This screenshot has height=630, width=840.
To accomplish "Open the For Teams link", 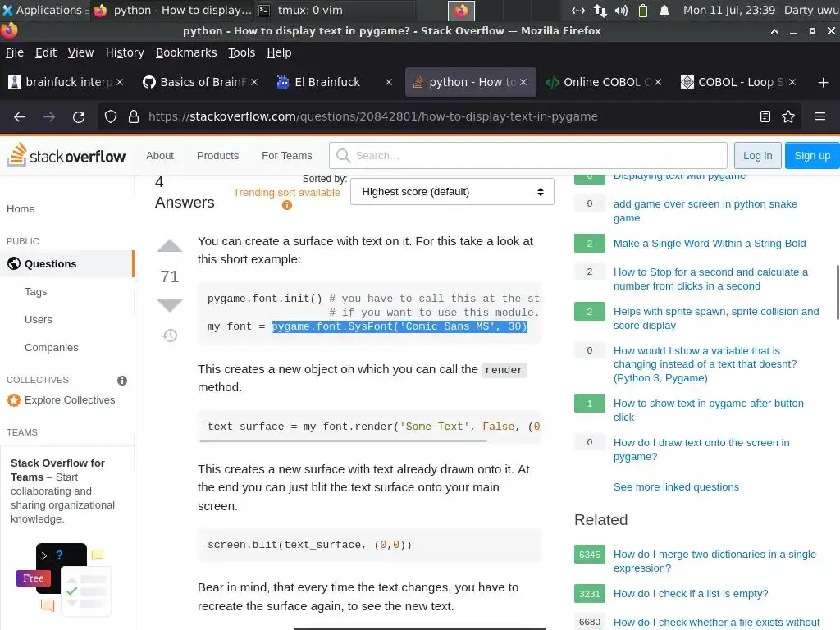I will pos(286,155).
